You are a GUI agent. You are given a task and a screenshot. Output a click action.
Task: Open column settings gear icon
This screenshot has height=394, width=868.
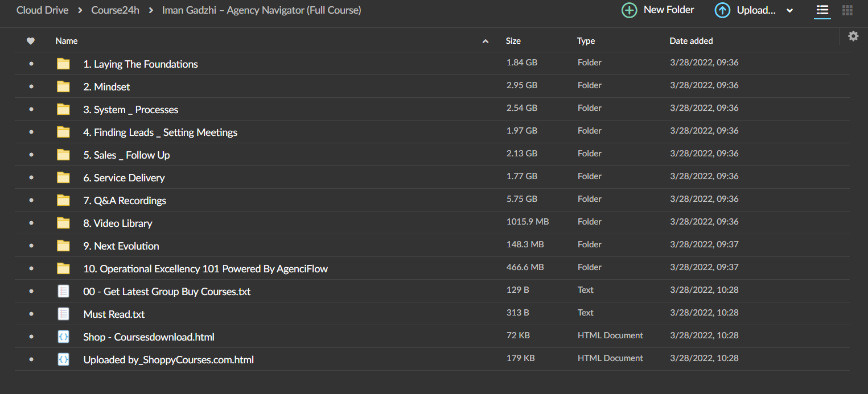[853, 36]
